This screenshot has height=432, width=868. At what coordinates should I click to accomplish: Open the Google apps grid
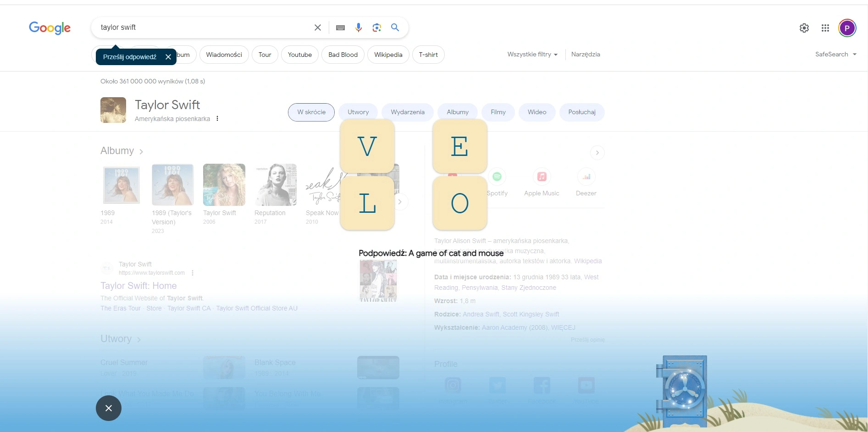[x=825, y=28]
